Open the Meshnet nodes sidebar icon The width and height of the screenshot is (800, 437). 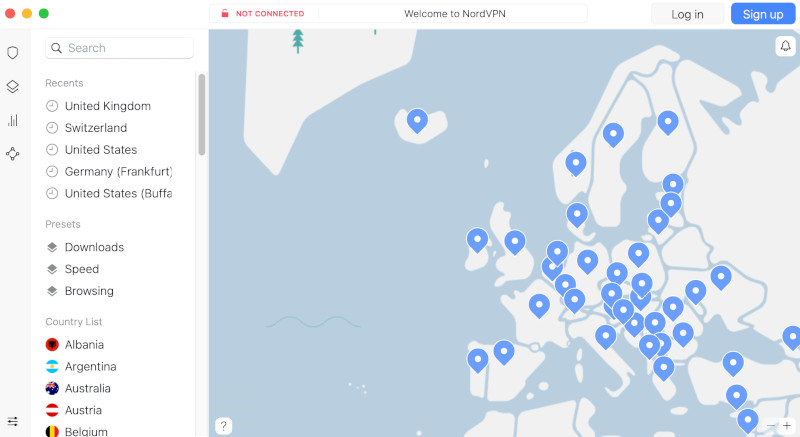coord(13,153)
